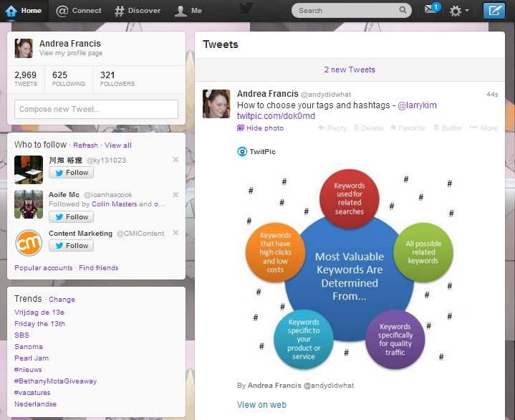Click Andrea Francis name in the tweet
This screenshot has width=515, height=420.
click(268, 94)
